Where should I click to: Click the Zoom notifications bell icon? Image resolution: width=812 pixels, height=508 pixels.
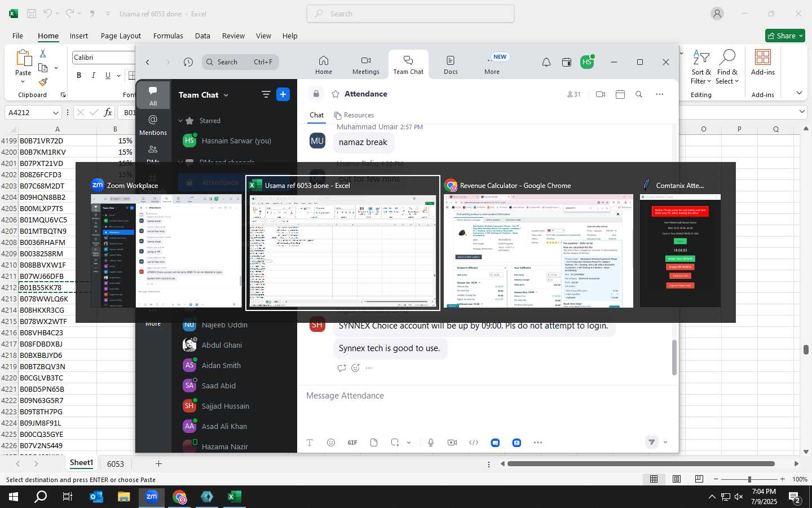(x=546, y=62)
